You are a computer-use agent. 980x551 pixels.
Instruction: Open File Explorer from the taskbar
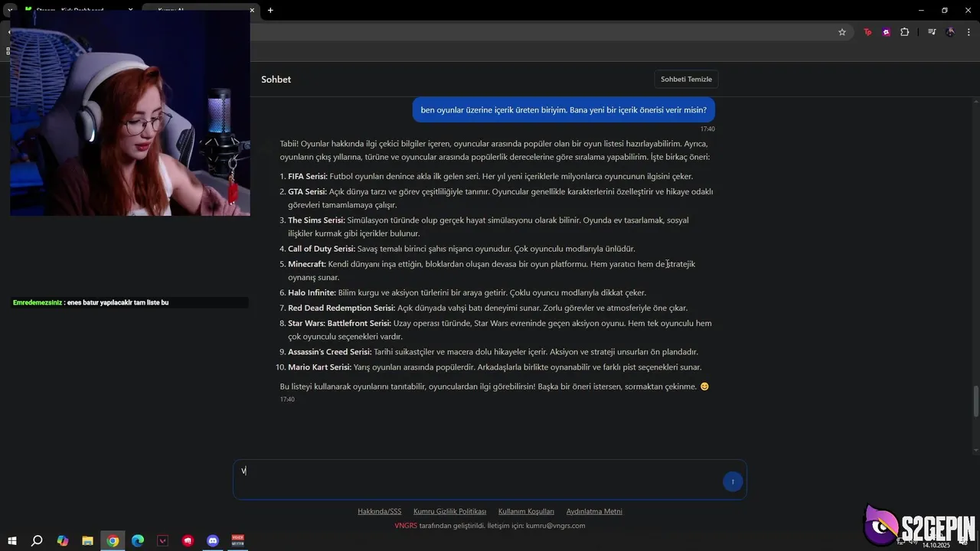pyautogui.click(x=87, y=541)
